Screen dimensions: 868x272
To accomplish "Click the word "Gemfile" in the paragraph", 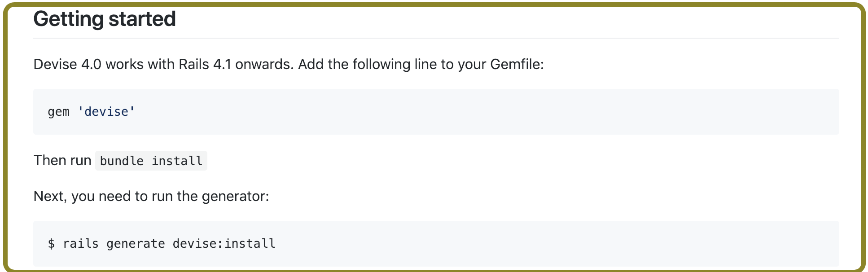I will pos(515,65).
